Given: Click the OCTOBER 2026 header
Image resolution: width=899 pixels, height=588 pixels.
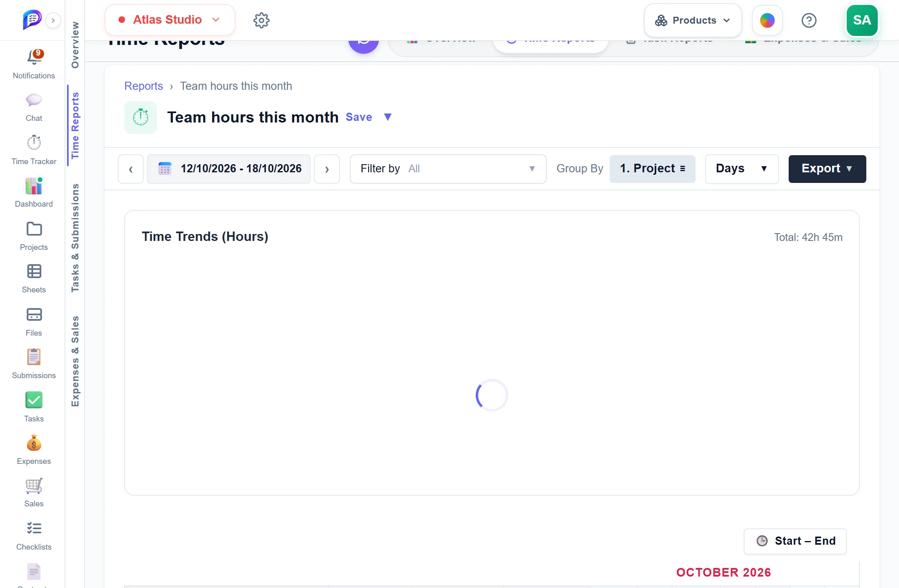Looking at the screenshot, I should pyautogui.click(x=723, y=572).
